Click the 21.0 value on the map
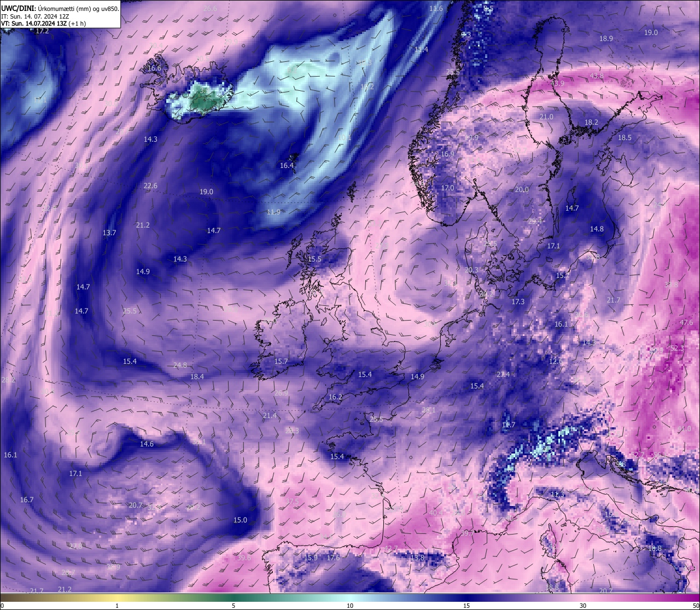 pos(546,117)
